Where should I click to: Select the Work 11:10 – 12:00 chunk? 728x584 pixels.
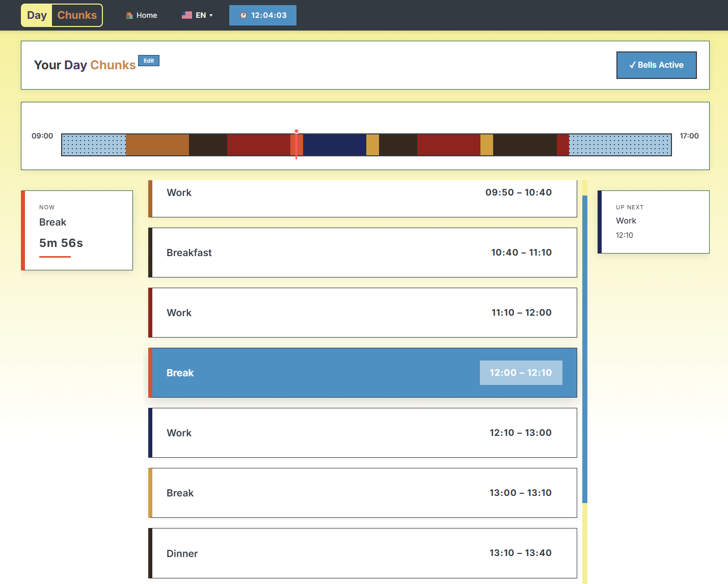(363, 313)
